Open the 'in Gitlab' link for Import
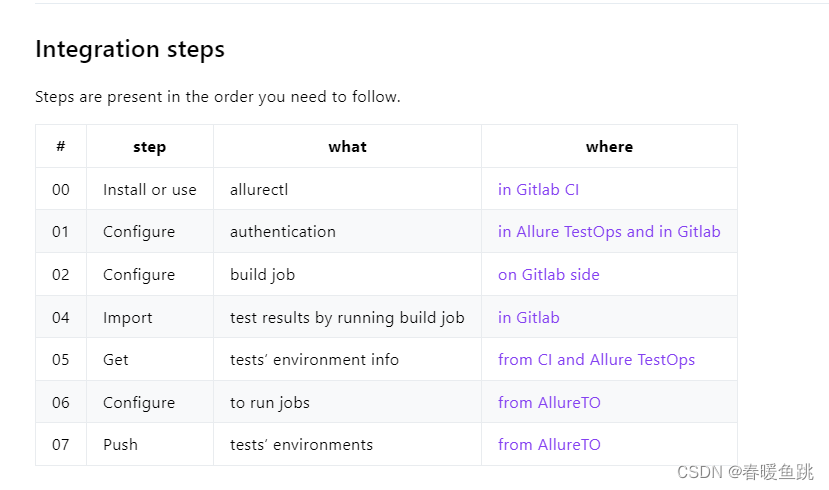The width and height of the screenshot is (829, 490). click(528, 318)
